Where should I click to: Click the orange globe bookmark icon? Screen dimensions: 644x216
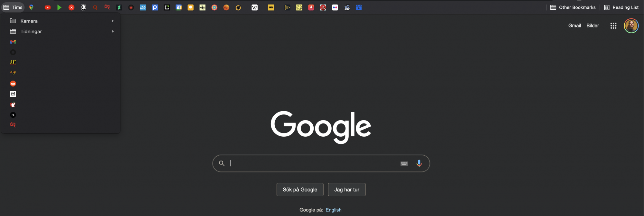click(x=226, y=7)
